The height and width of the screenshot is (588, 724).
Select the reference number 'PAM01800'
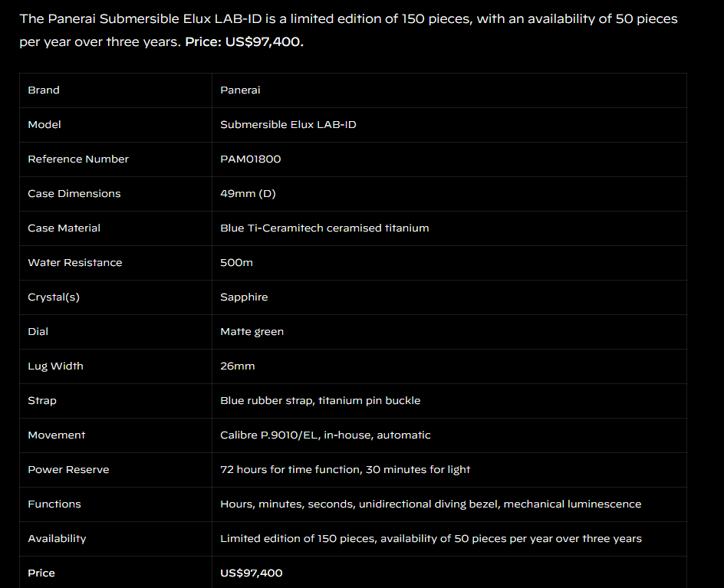[x=250, y=159]
